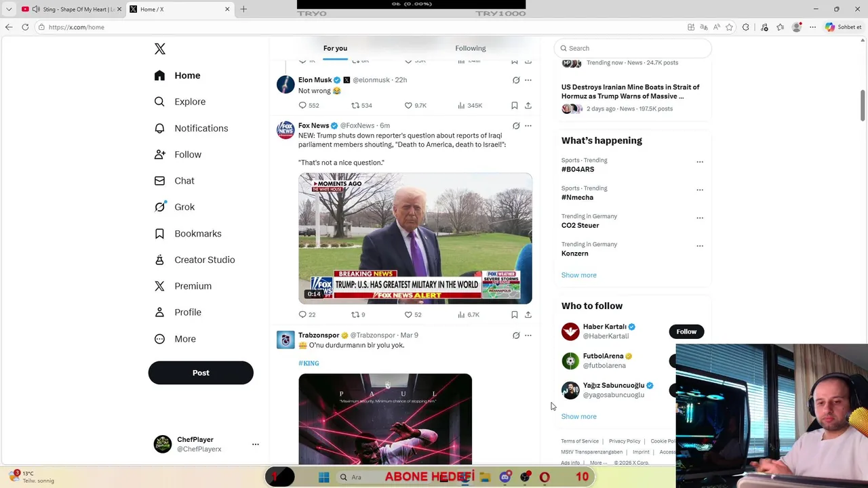The height and width of the screenshot is (488, 868).
Task: Click the Post button
Action: (x=201, y=373)
